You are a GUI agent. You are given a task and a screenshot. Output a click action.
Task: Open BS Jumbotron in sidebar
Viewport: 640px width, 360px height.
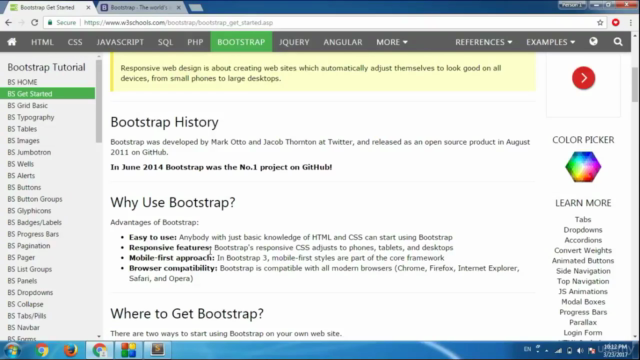(29, 152)
